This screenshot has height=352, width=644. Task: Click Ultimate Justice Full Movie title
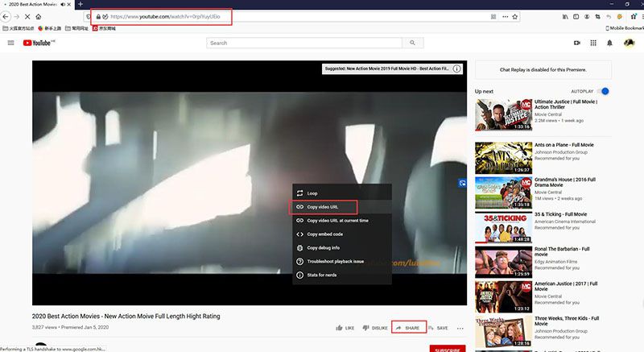566,105
